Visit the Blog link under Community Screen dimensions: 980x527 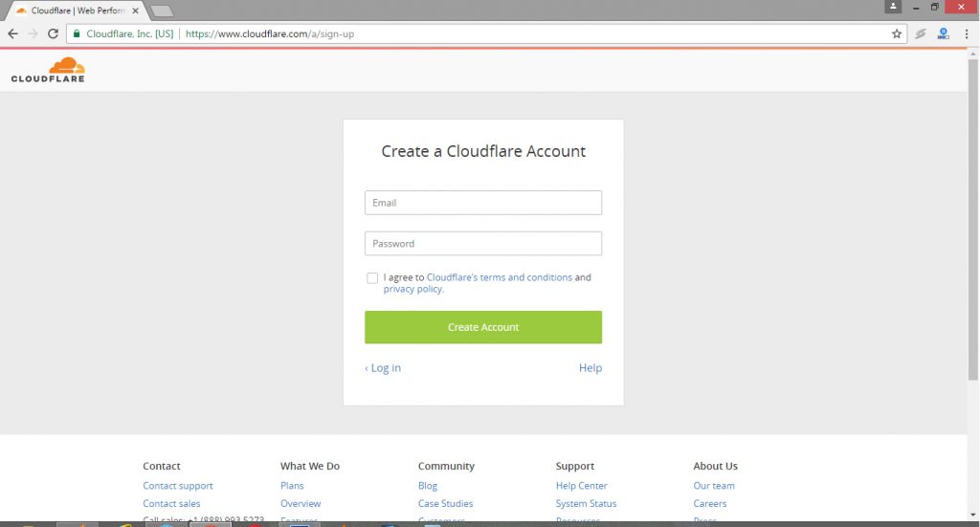click(x=428, y=486)
